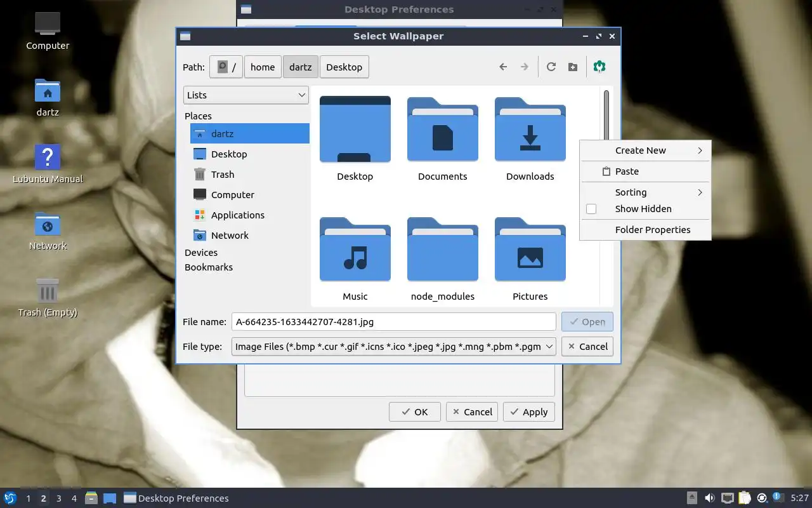
Task: Open Trash in Places sidebar
Action: pos(250,174)
